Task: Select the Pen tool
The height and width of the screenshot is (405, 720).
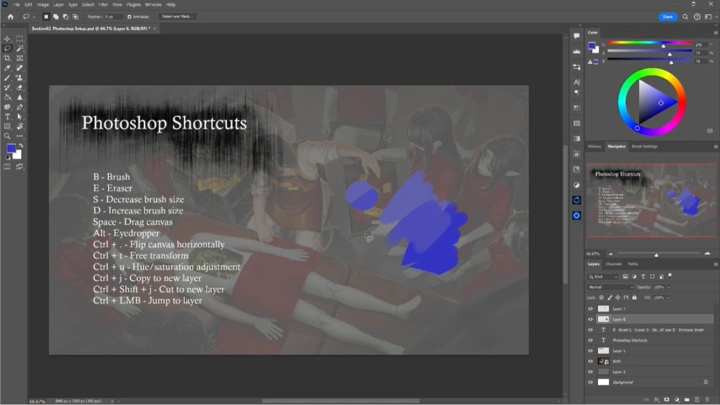Action: coord(20,107)
